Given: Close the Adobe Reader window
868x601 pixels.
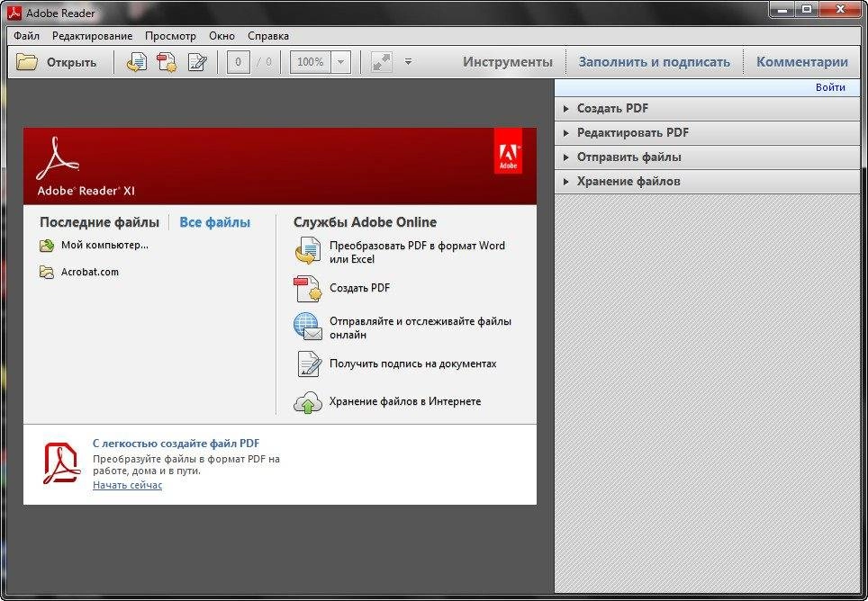Looking at the screenshot, I should click(x=840, y=9).
